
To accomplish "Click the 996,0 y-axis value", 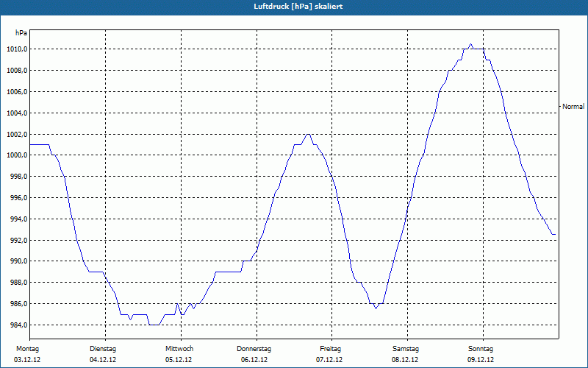I will 18,198.
